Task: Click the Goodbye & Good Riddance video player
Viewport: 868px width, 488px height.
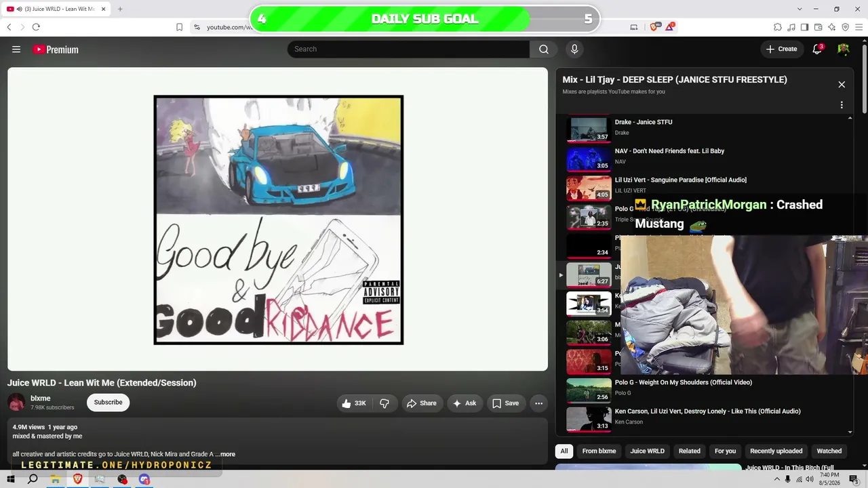Action: tap(277, 219)
